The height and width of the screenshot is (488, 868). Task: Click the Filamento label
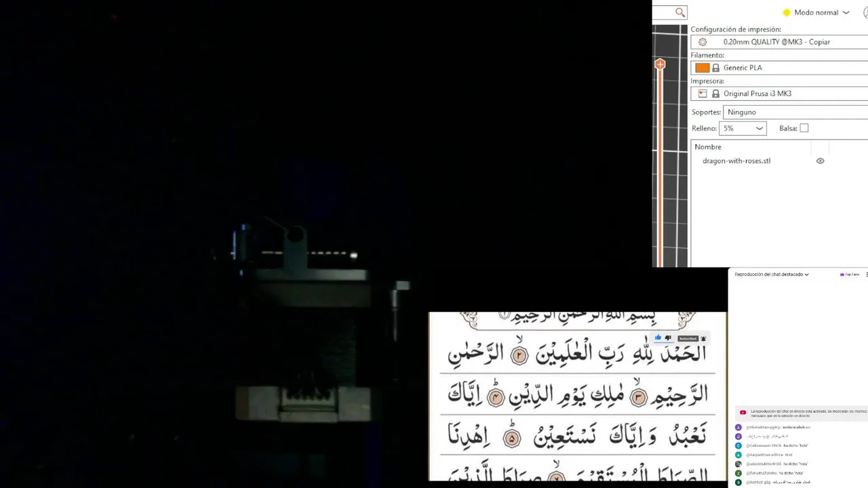click(x=707, y=56)
